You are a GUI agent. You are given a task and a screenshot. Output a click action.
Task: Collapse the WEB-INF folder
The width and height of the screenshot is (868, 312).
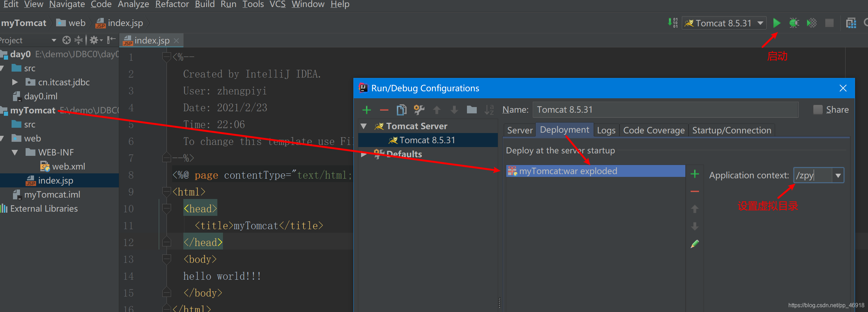[15, 152]
